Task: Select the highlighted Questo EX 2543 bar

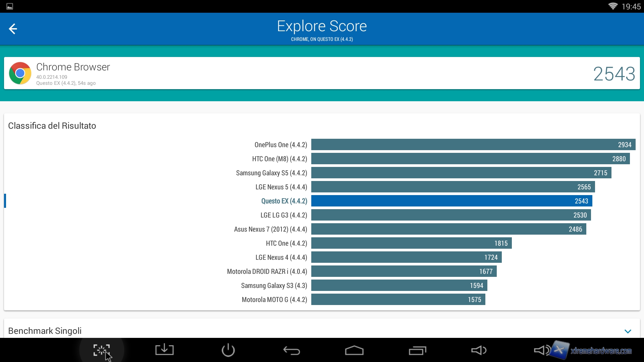Action: pos(451,201)
